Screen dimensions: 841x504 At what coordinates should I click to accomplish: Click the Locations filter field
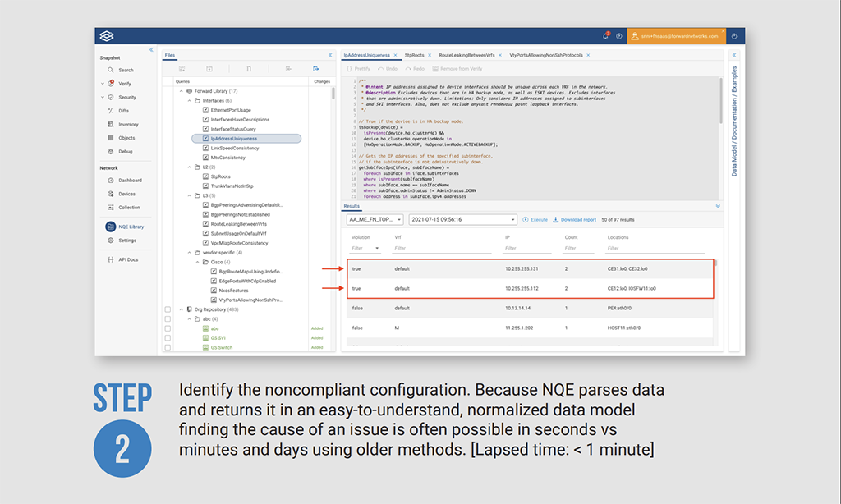coord(655,248)
